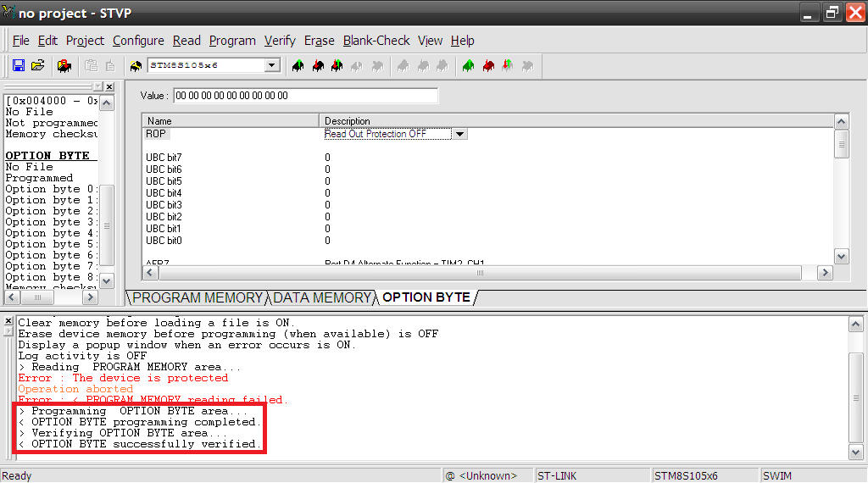Expand the ROP Read Out Protection dropdown
This screenshot has height=483, width=868.
point(459,134)
